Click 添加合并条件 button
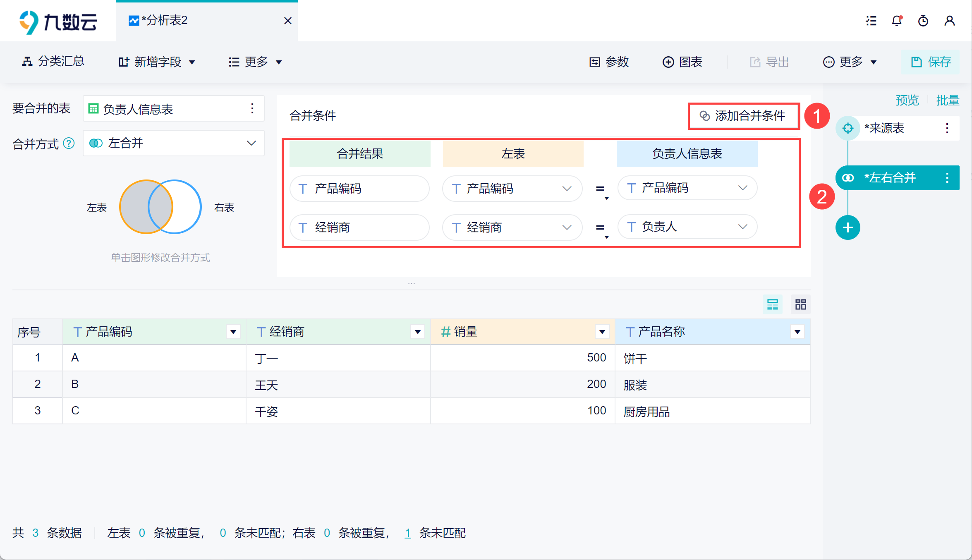Screen dimensions: 972x560 pyautogui.click(x=743, y=116)
